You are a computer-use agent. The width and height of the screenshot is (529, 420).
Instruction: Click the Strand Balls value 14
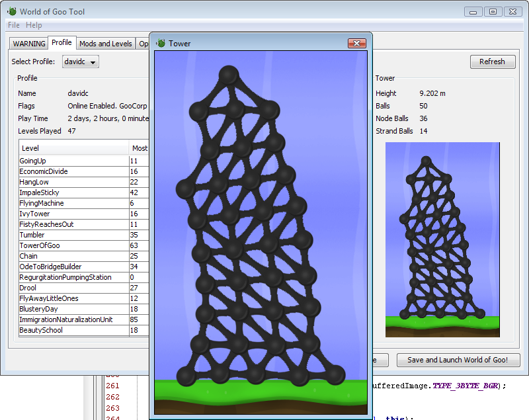(423, 131)
